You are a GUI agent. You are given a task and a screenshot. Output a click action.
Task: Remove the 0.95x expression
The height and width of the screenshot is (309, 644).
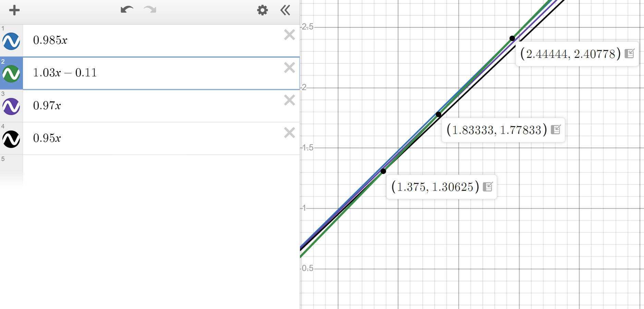[x=289, y=133]
